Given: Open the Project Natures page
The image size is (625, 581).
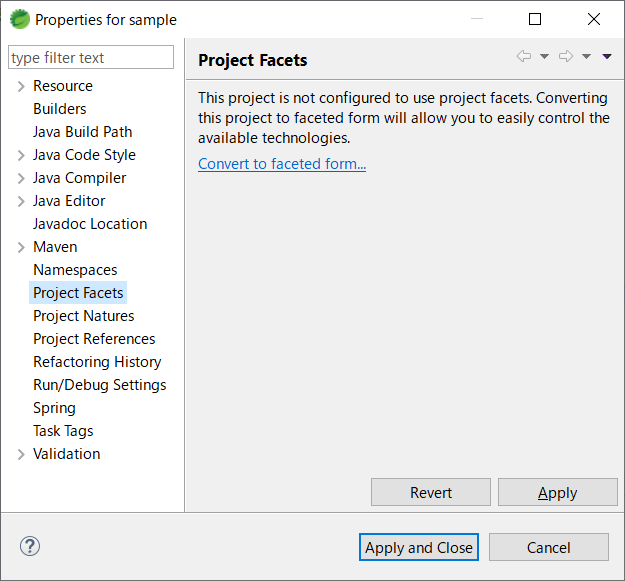Looking at the screenshot, I should point(84,316).
